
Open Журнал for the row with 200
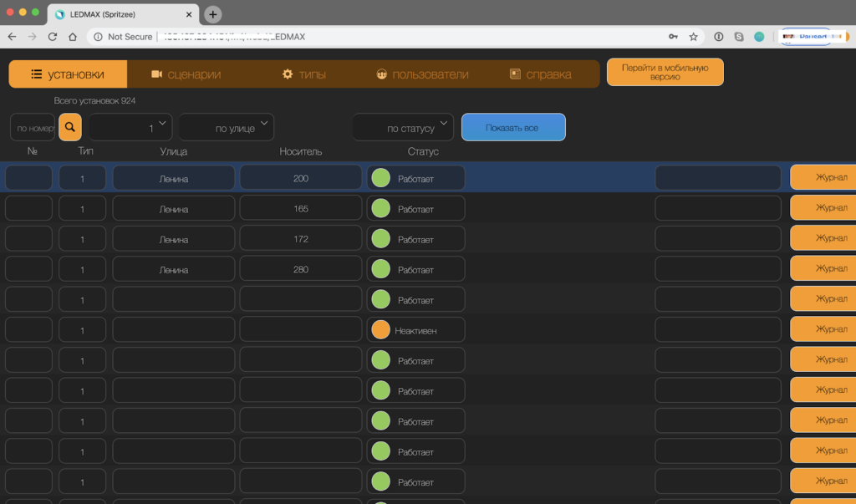coord(823,177)
